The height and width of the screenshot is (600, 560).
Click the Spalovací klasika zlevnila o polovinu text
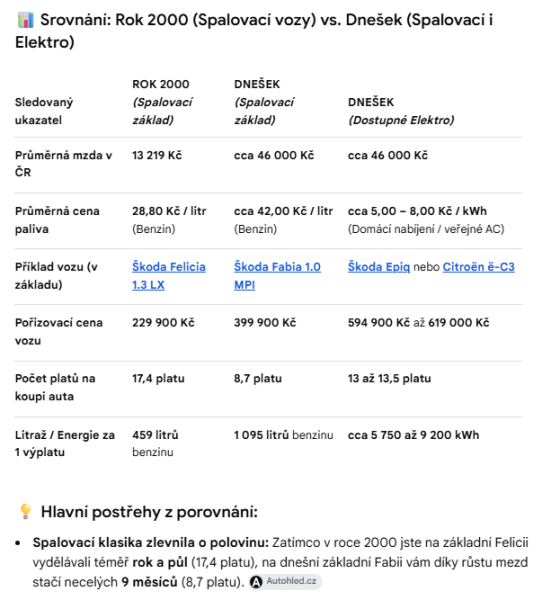[151, 542]
